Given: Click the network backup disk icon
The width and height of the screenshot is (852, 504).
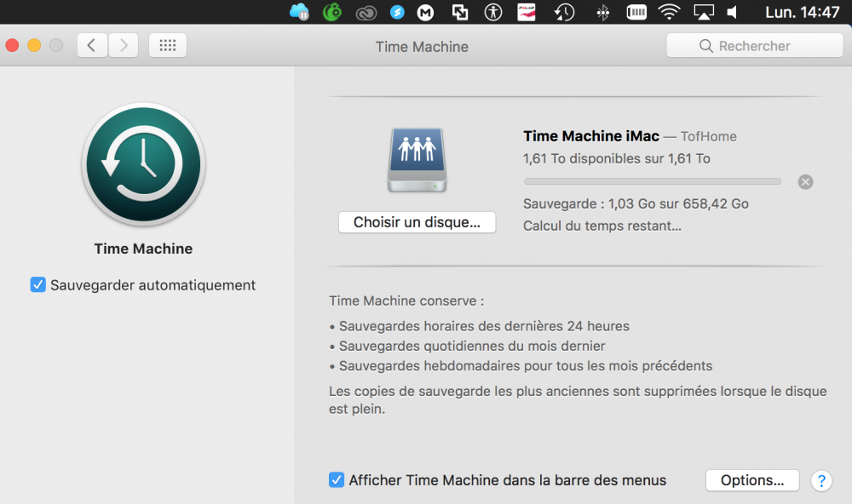Looking at the screenshot, I should pos(417,160).
